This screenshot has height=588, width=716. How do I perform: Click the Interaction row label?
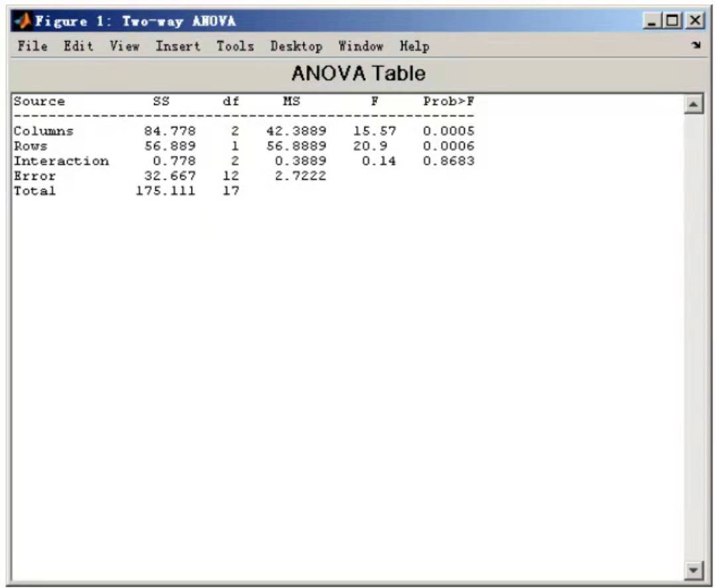[x=61, y=161]
